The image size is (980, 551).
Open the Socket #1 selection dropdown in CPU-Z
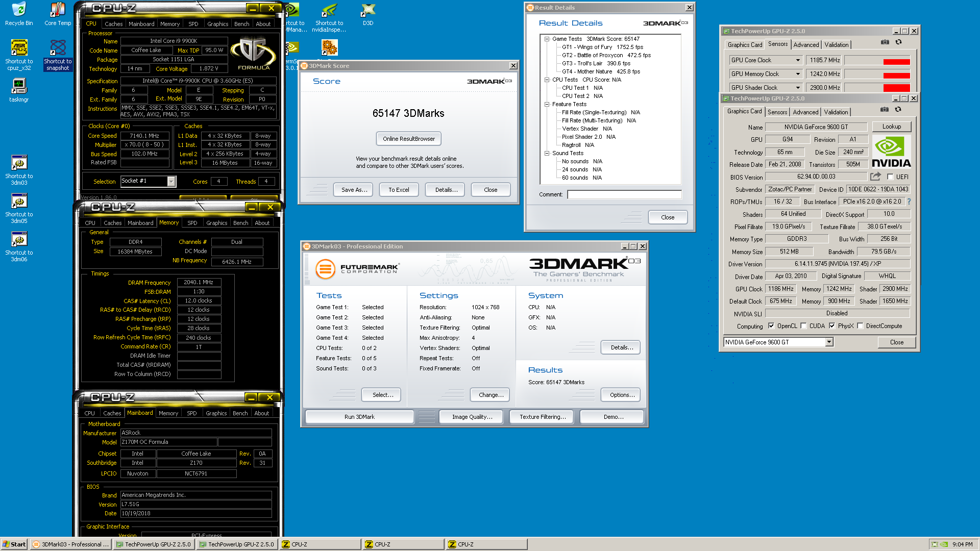click(171, 181)
